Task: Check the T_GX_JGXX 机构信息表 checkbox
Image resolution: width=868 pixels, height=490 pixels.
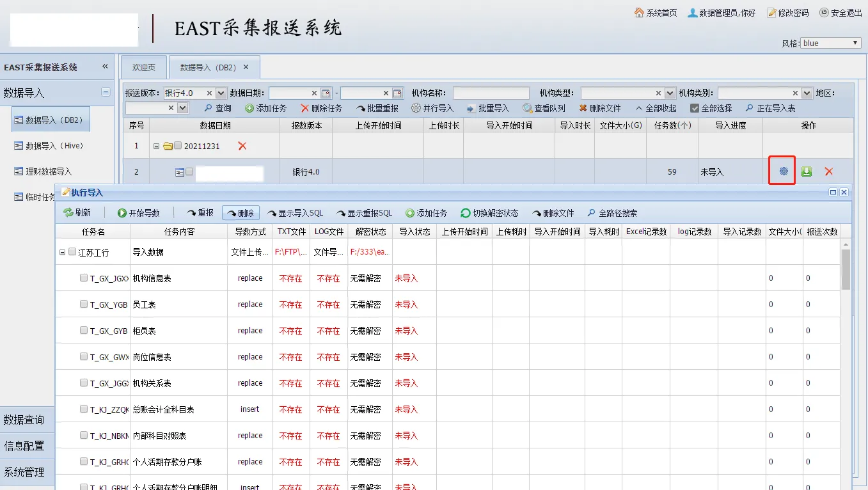Action: coord(84,278)
